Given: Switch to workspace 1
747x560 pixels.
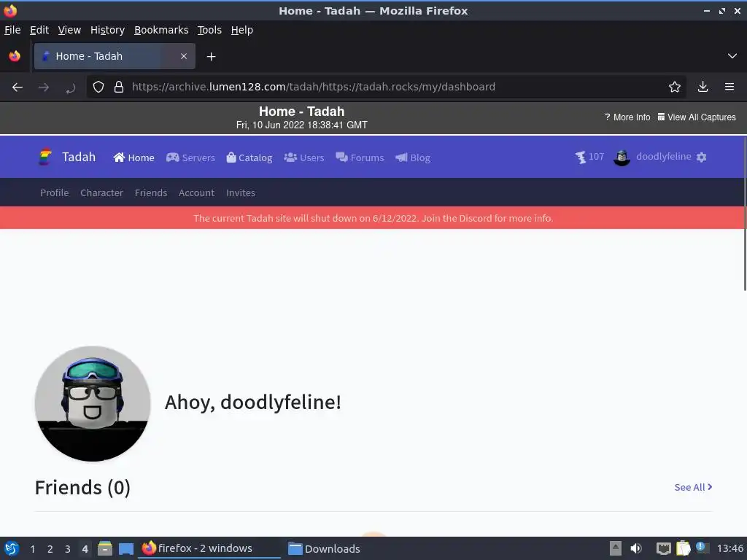Looking at the screenshot, I should point(32,549).
